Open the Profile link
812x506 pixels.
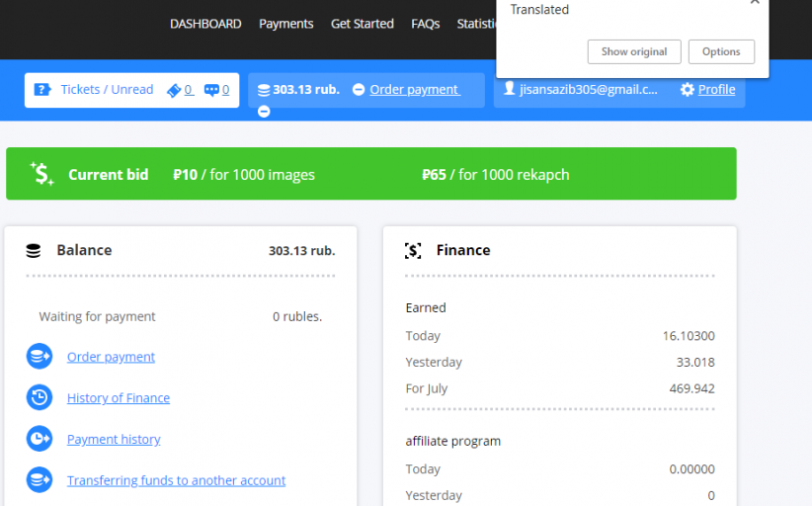(x=716, y=90)
